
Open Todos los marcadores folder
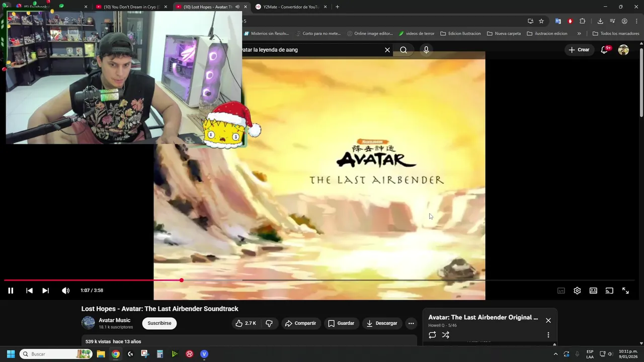pyautogui.click(x=616, y=34)
